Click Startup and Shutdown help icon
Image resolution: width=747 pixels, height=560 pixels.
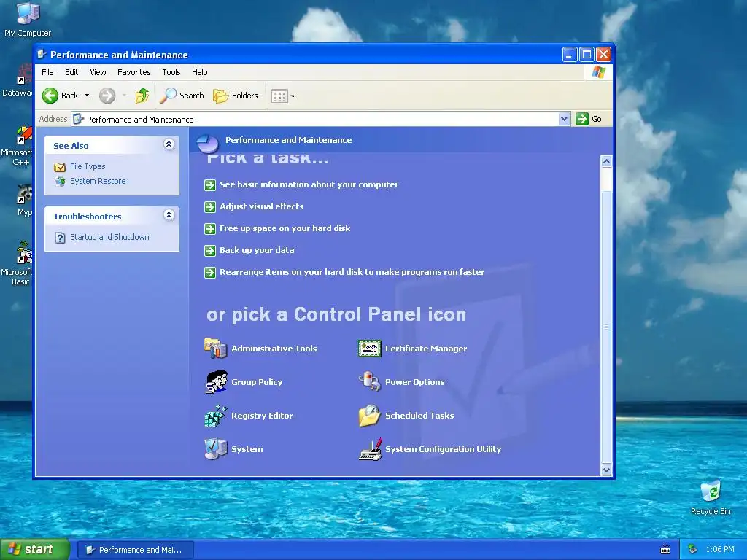[60, 237]
